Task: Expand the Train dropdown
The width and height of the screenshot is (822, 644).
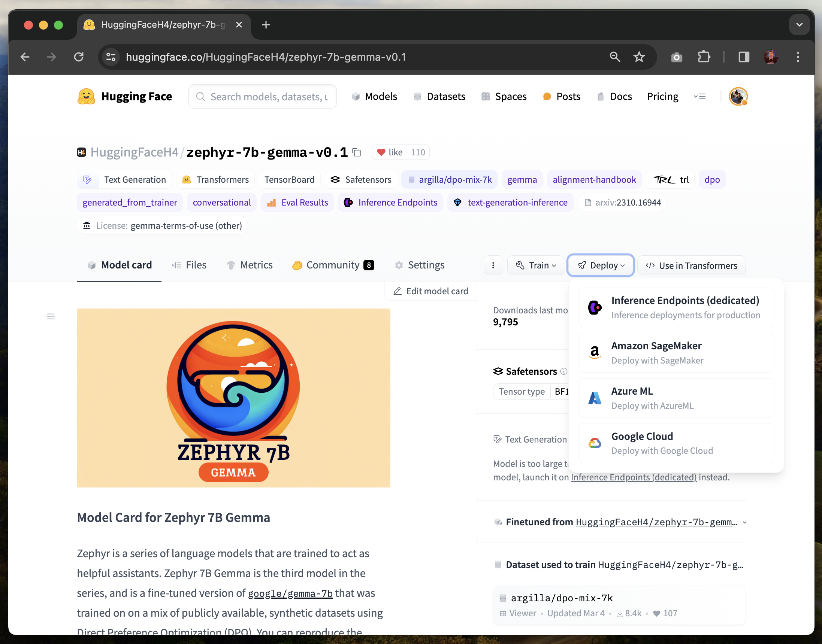Action: point(536,265)
